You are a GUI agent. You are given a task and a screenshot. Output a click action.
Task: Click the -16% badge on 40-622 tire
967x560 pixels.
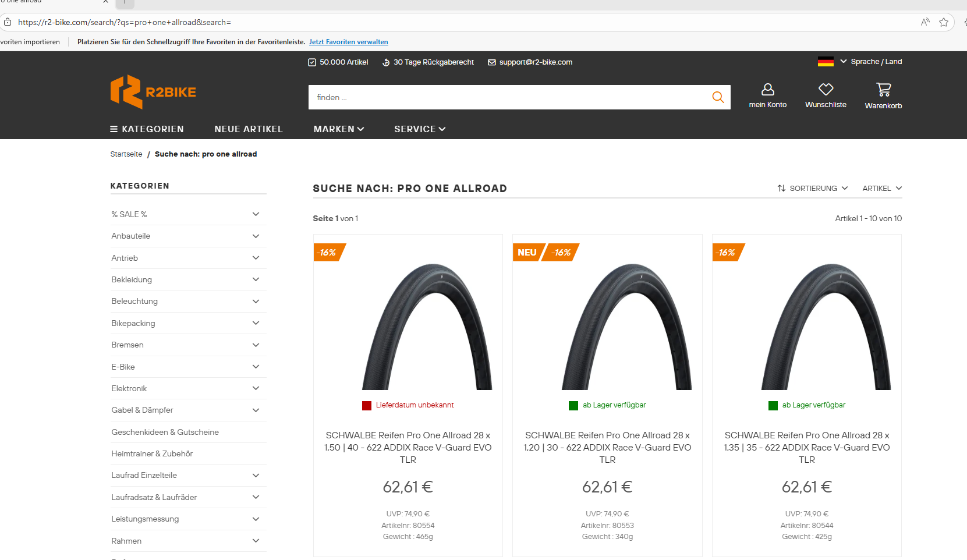click(329, 253)
